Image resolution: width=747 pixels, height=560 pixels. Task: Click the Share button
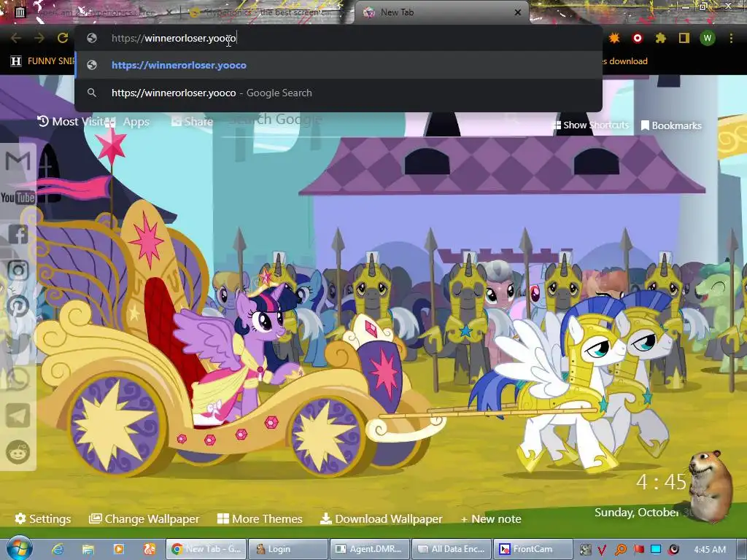(193, 122)
